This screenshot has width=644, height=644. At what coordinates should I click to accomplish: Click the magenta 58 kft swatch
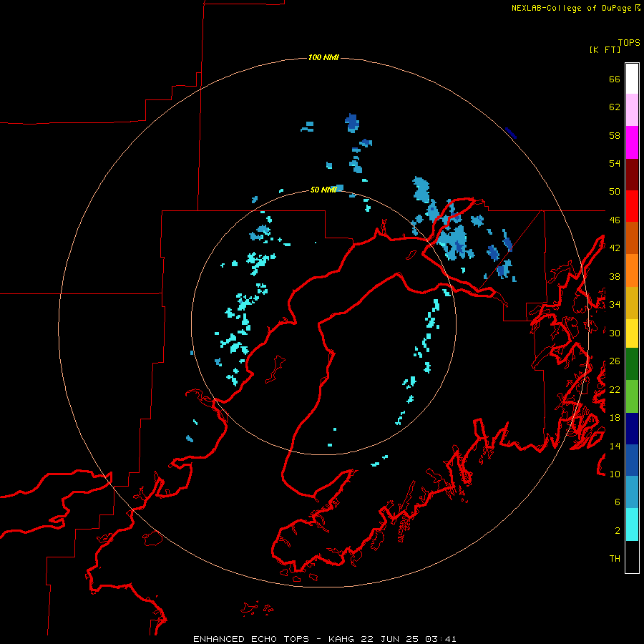tap(632, 142)
